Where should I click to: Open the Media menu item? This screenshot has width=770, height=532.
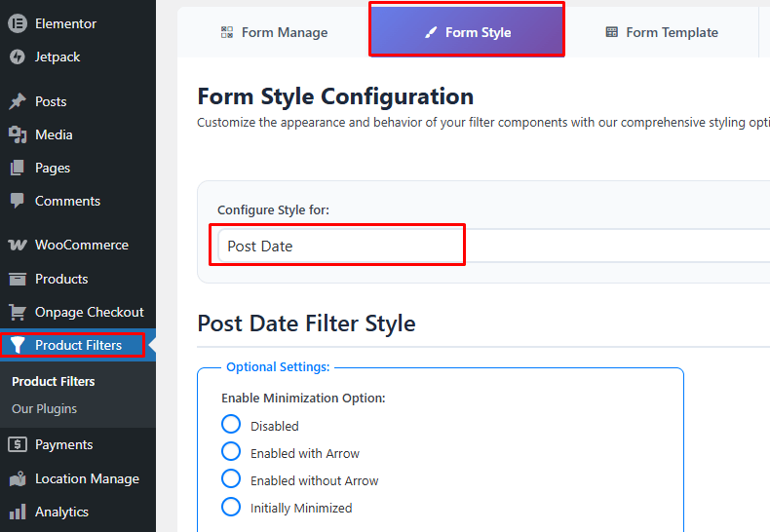tap(78, 134)
